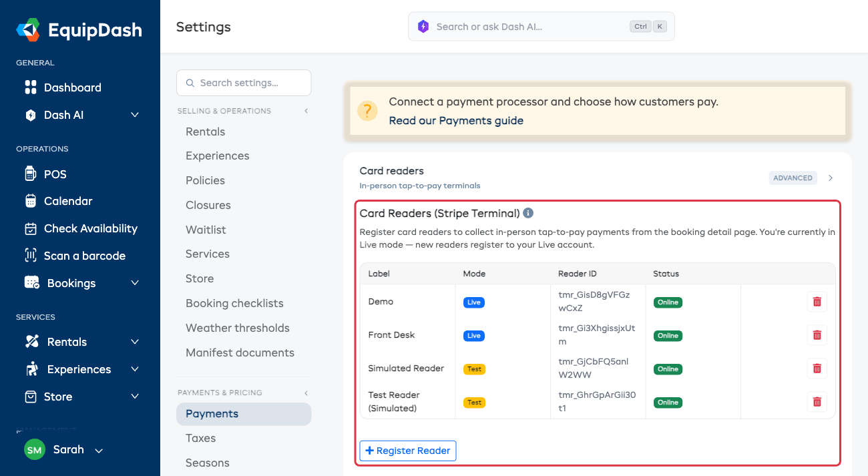Image resolution: width=868 pixels, height=476 pixels.
Task: Click reader ID tmr_GisD8gVFGzwCxZ
Action: 594,302
